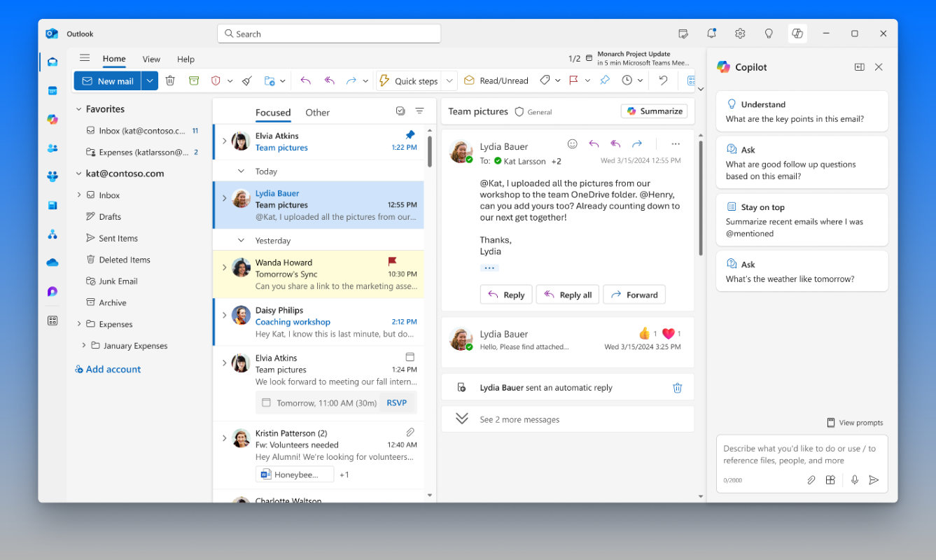Attach a file in Copilot prompt box
This screenshot has width=936, height=560.
point(811,480)
